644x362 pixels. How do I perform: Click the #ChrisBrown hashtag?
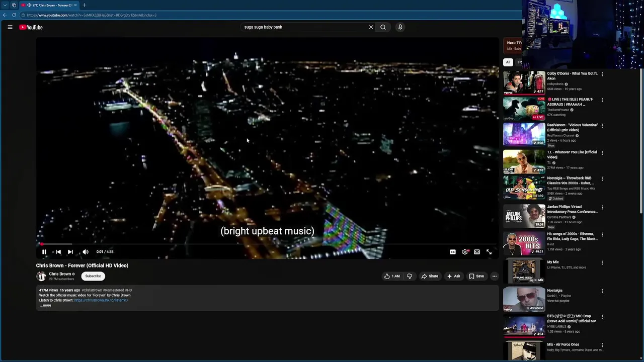point(92,290)
